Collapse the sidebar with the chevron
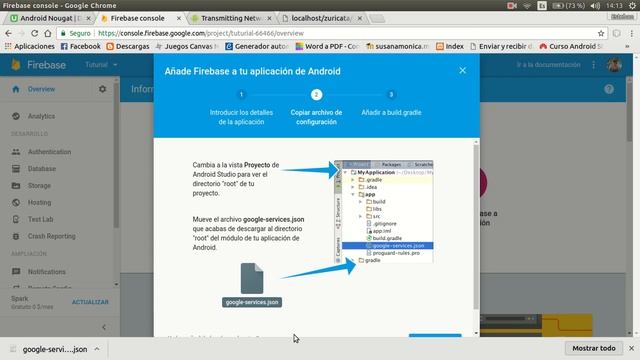This screenshot has width=640, height=360. 104,327
